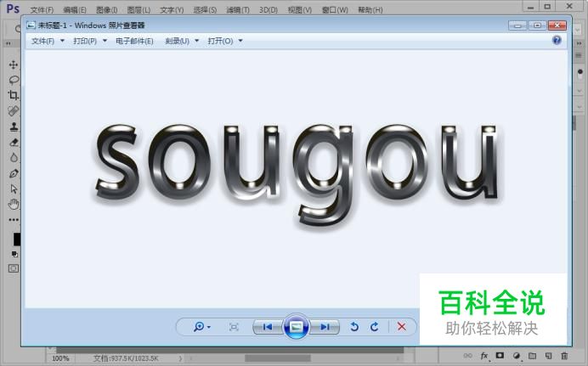
Task: Click 电子邮件(E) in Photo Viewer
Action: click(134, 41)
